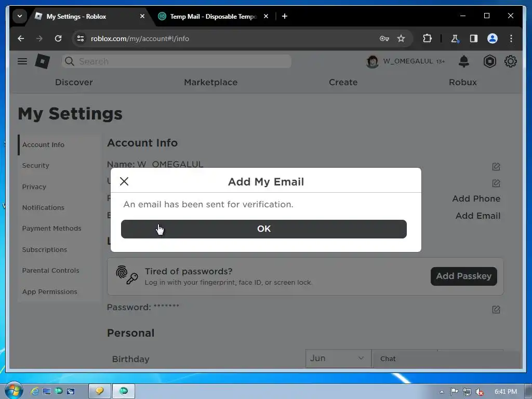This screenshot has width=532, height=399.
Task: Select Parental Controls in settings sidebar
Action: click(x=50, y=270)
